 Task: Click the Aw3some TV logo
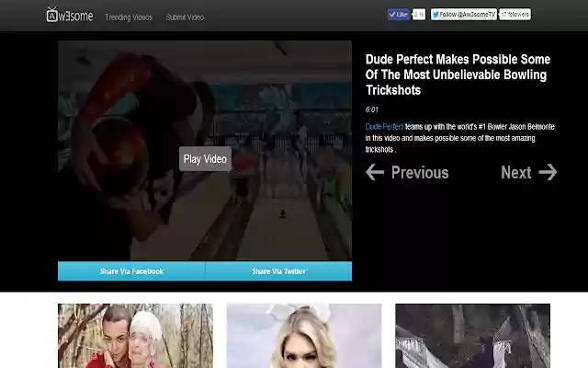tap(70, 15)
